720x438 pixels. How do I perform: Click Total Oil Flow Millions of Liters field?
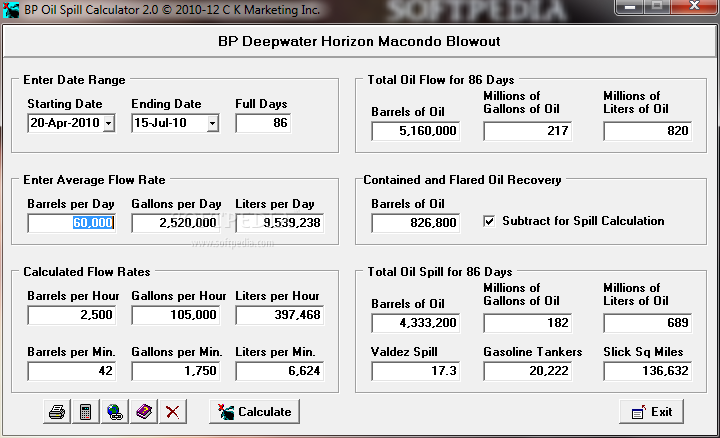click(647, 131)
